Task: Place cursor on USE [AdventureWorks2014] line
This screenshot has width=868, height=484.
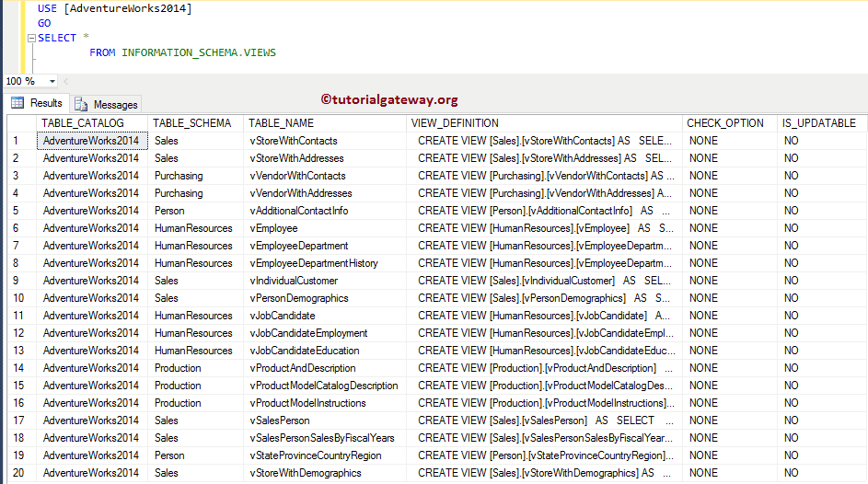Action: coord(114,8)
